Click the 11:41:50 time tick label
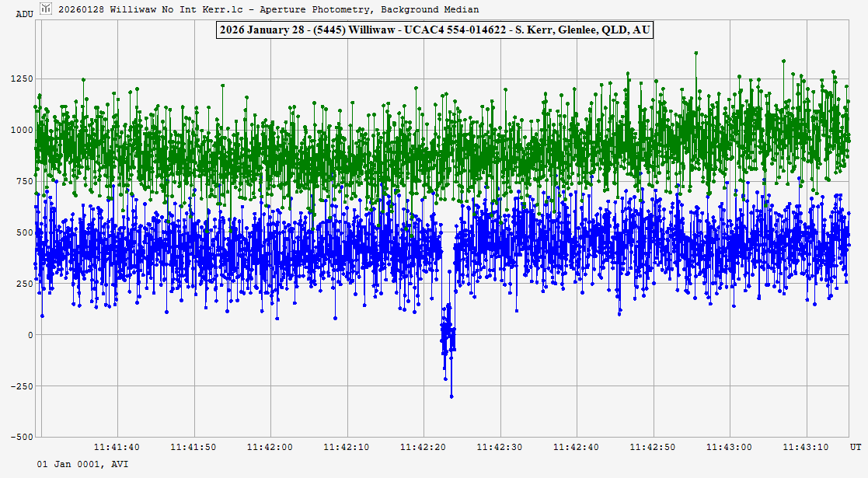The height and width of the screenshot is (478, 868). point(193,447)
